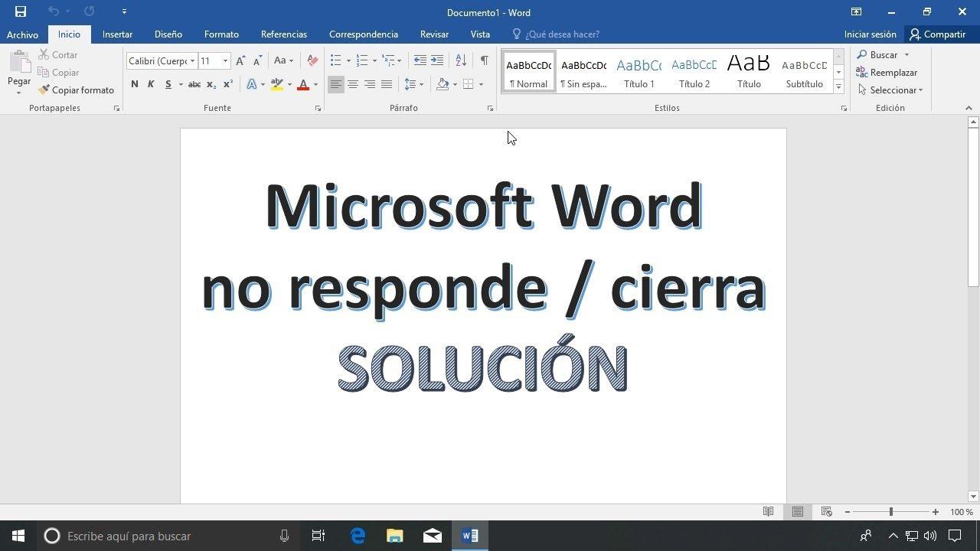Click Reemplazar in the Edición group
The image size is (980, 551).
pyautogui.click(x=893, y=72)
